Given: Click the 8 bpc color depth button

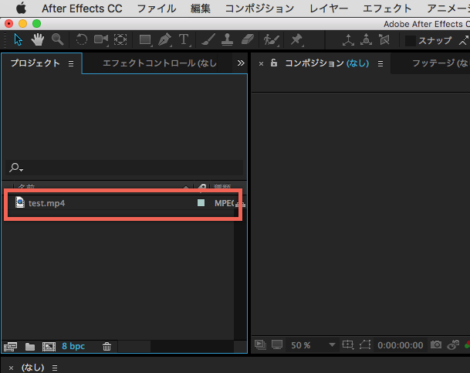Looking at the screenshot, I should point(73,347).
